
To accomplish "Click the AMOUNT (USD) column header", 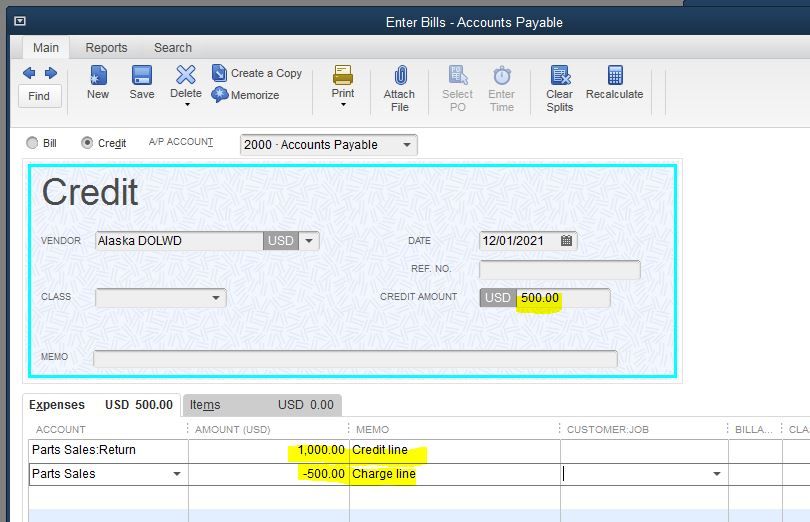I will click(232, 429).
